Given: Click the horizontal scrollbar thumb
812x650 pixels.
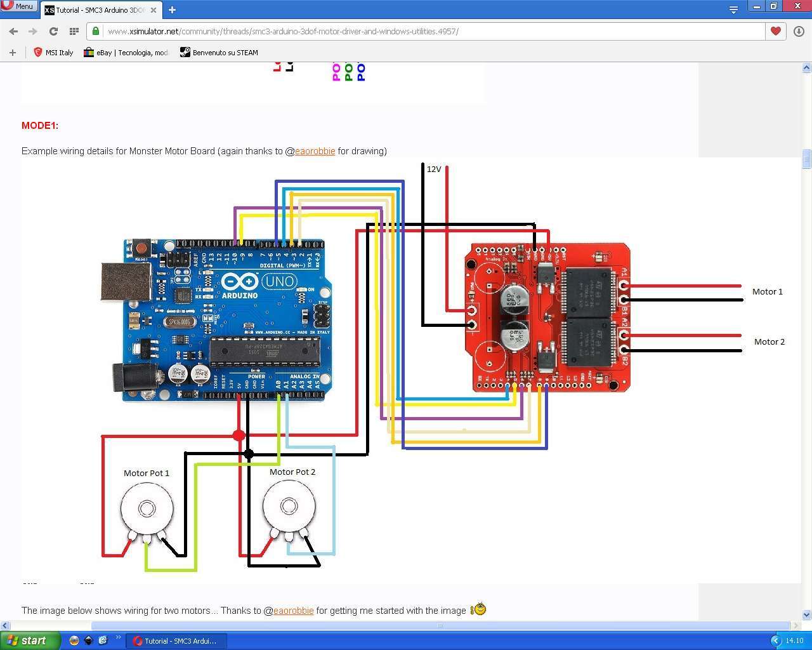Looking at the screenshot, I should pyautogui.click(x=440, y=625).
